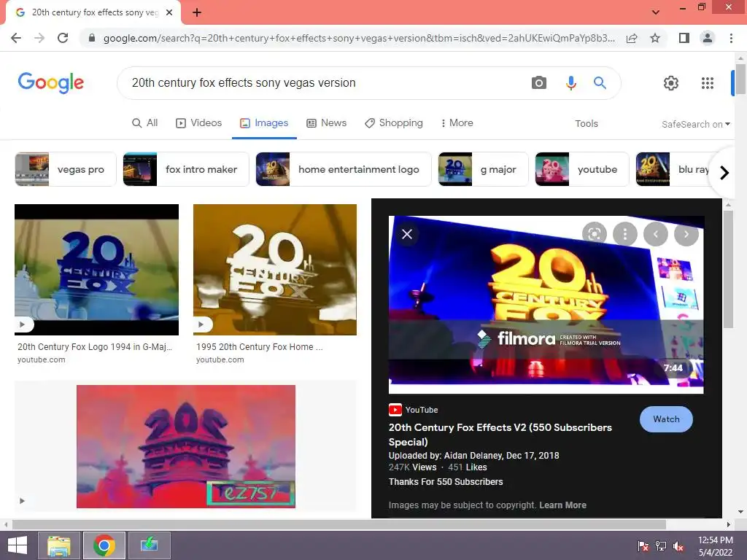Click the padlock site info icon
747x560 pixels.
pyautogui.click(x=92, y=38)
